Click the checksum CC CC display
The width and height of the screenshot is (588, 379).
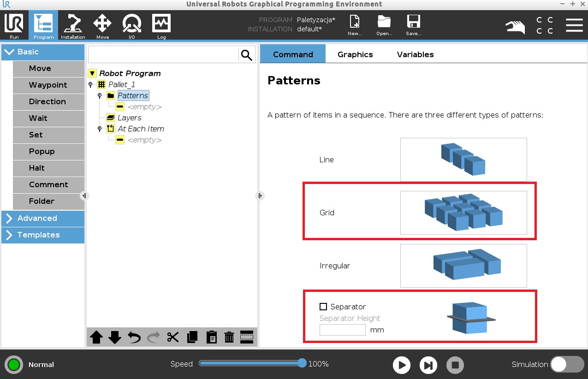point(545,26)
